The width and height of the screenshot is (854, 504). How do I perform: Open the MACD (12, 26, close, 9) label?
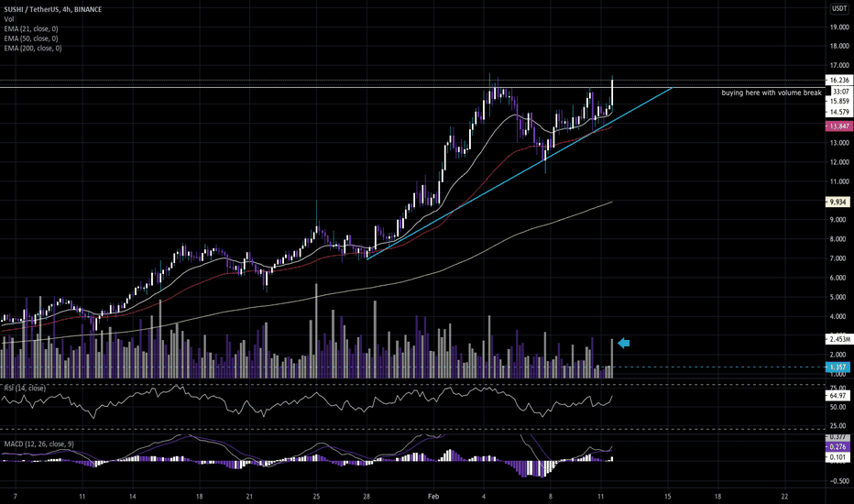click(38, 444)
